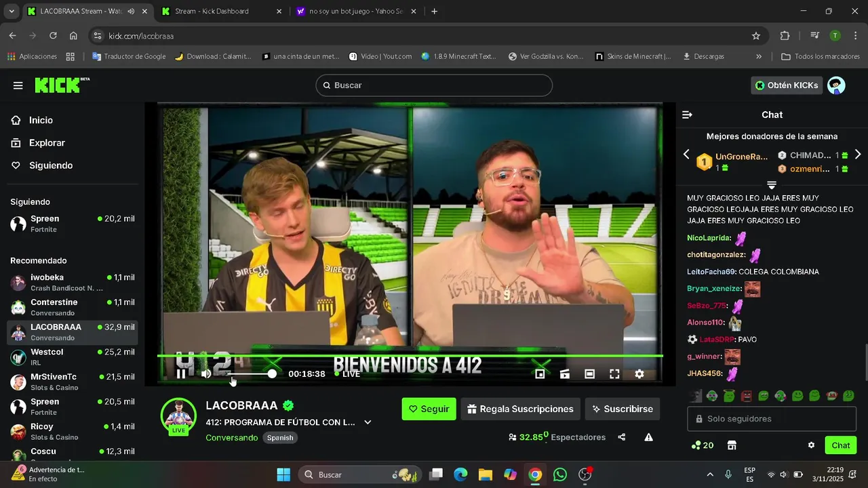868x488 pixels.
Task: Click username LeitoFacha69 in chat
Action: click(x=711, y=272)
